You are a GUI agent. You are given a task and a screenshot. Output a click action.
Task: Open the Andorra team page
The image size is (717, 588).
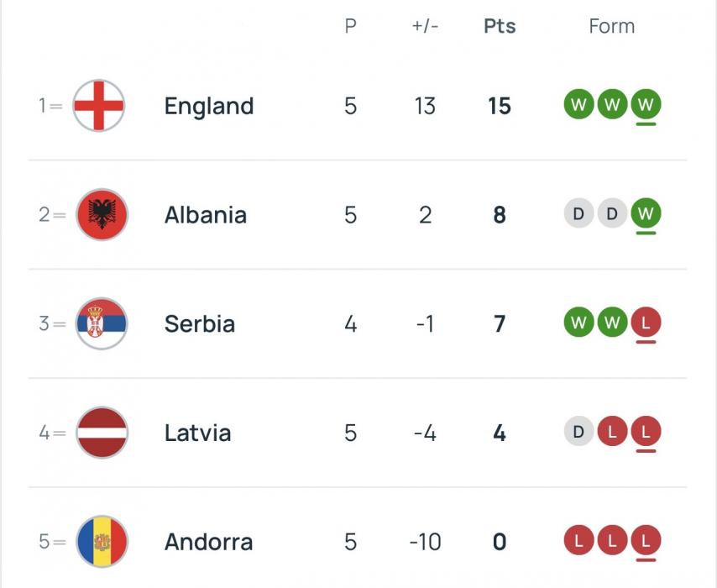(208, 542)
